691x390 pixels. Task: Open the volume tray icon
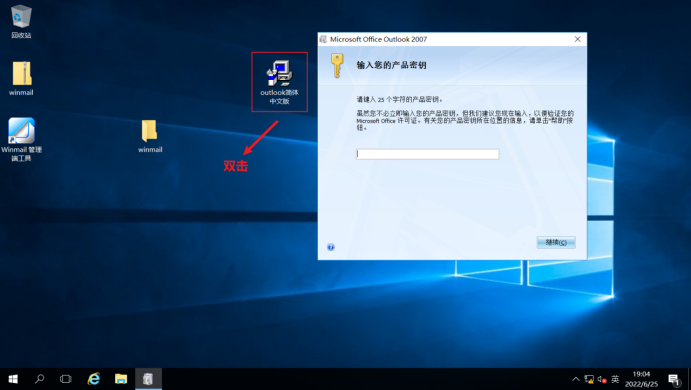[x=602, y=379]
